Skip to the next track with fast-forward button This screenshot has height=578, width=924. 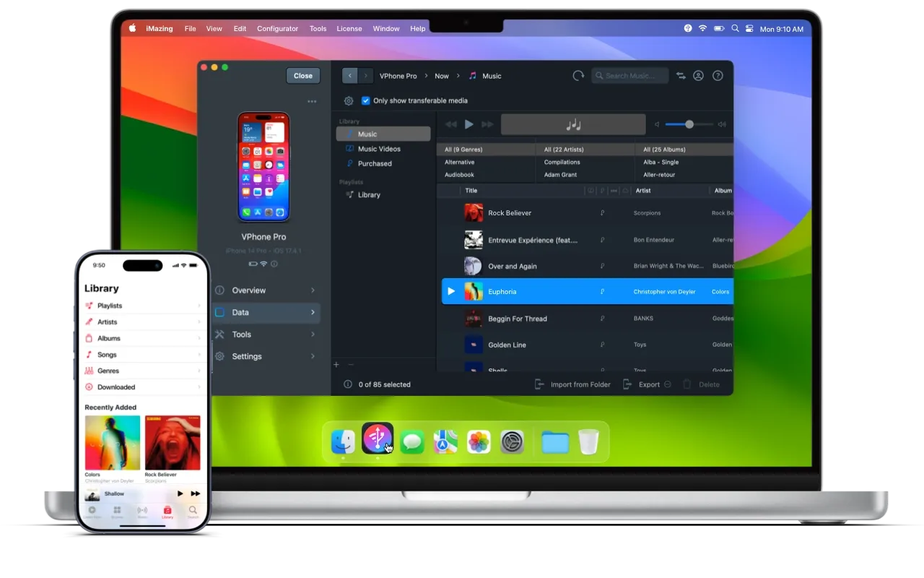(488, 124)
